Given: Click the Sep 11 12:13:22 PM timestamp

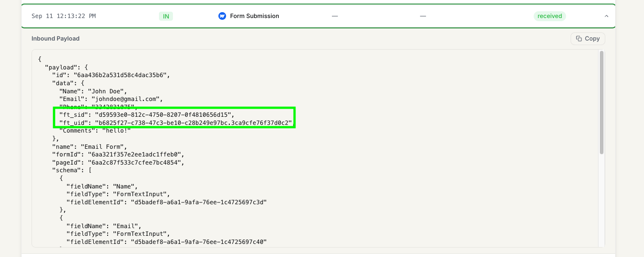Looking at the screenshot, I should coord(63,16).
